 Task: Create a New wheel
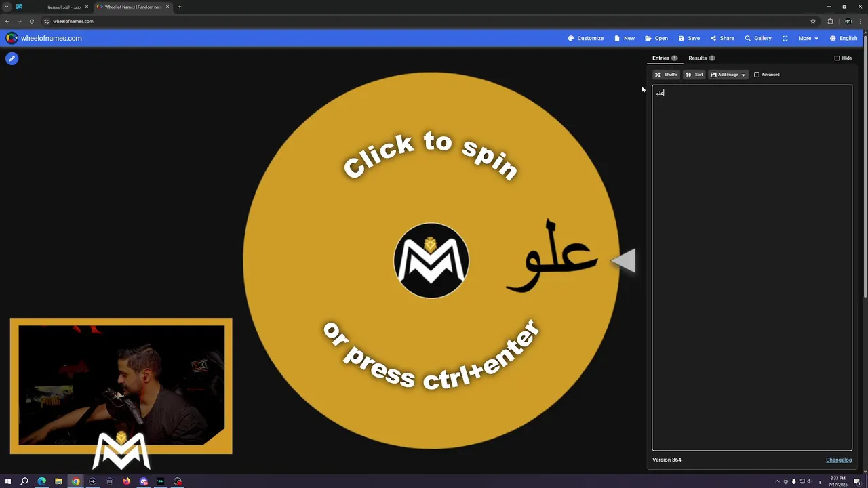coord(625,38)
